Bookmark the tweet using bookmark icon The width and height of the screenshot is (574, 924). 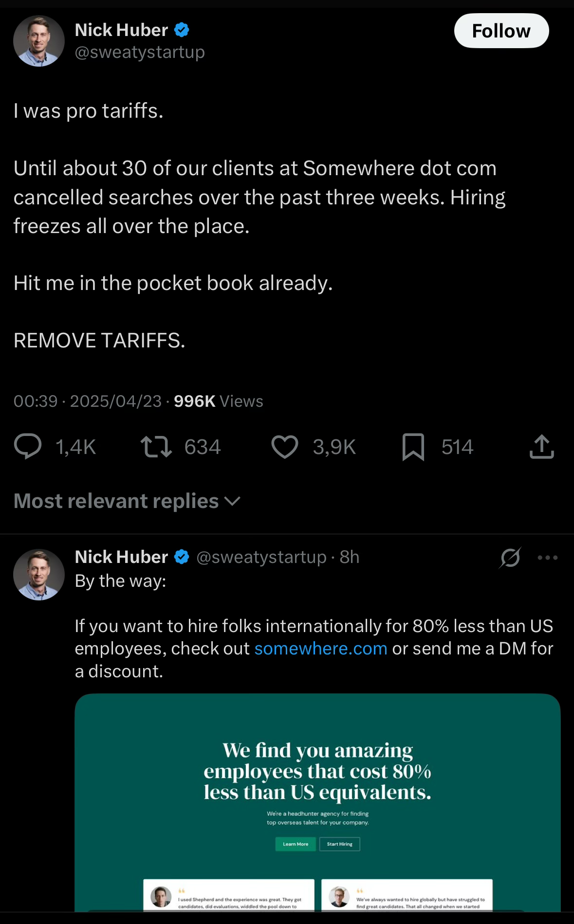413,447
